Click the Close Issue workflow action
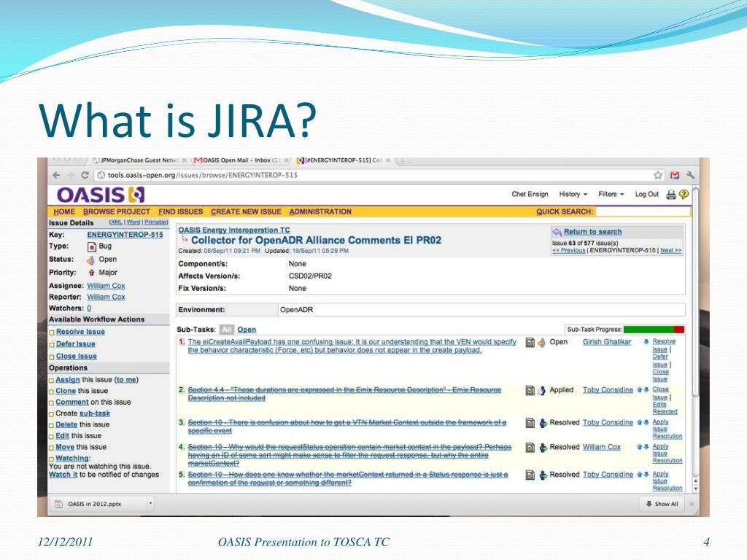This screenshot has height=560, width=747. pyautogui.click(x=76, y=356)
